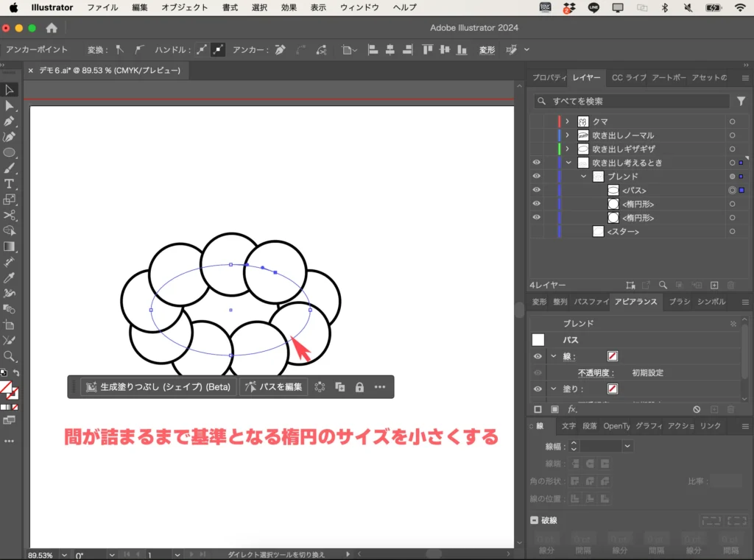Open the 線幅 dropdown in the Stroke panel
This screenshot has height=560, width=754.
[x=628, y=445]
